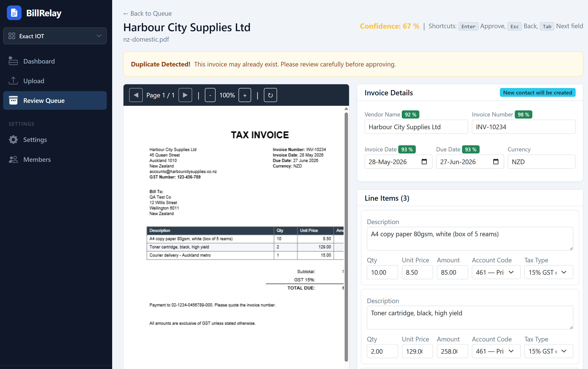Go to next PDF page

(x=185, y=95)
